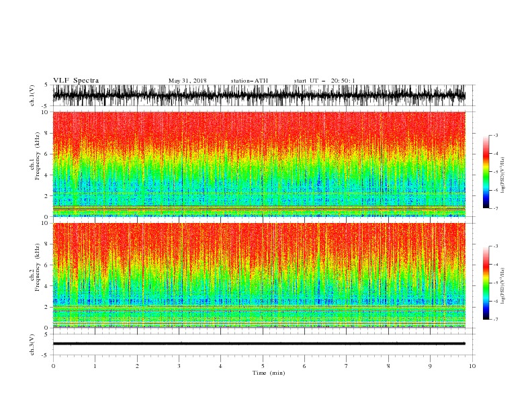This screenshot has width=532, height=411.
Task: Click the date 'May 31, 2018'
Action: point(187,81)
